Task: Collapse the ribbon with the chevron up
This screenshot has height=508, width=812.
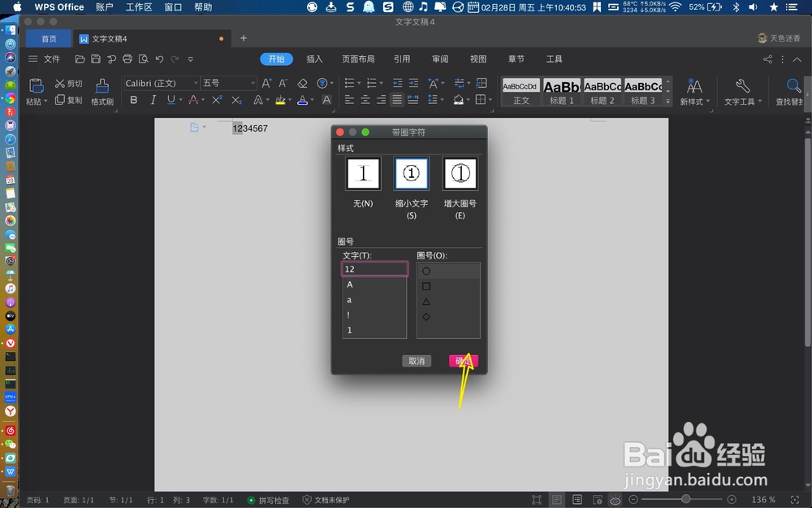Action: (797, 59)
